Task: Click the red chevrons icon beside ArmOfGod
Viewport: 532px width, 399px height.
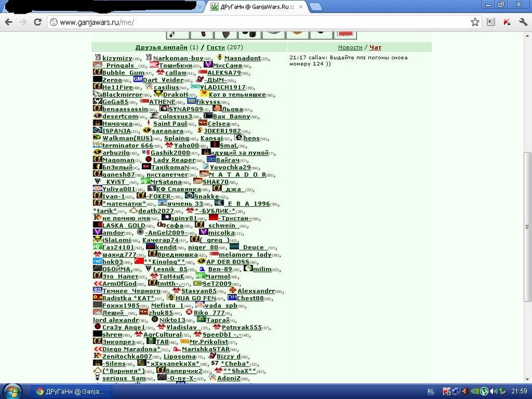Action: coord(97,284)
